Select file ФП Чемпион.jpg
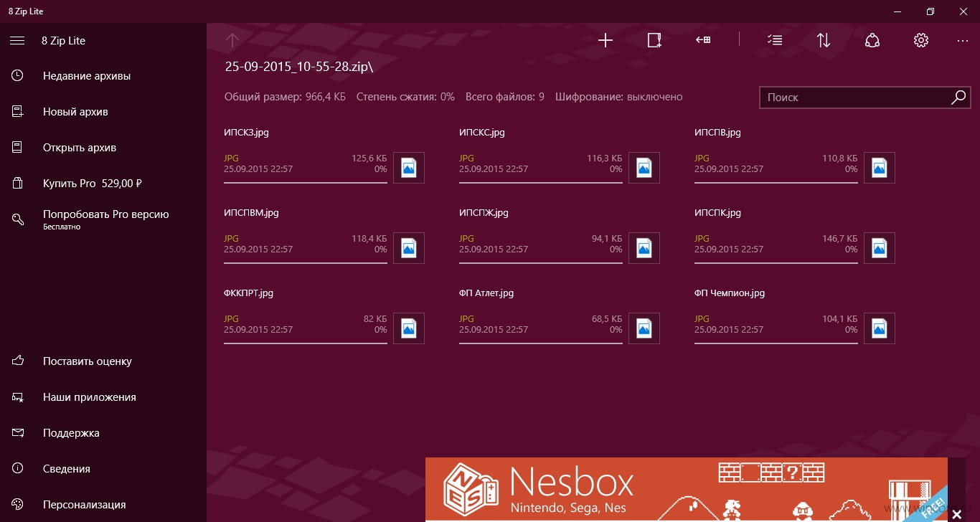The height and width of the screenshot is (522, 980). click(x=795, y=317)
